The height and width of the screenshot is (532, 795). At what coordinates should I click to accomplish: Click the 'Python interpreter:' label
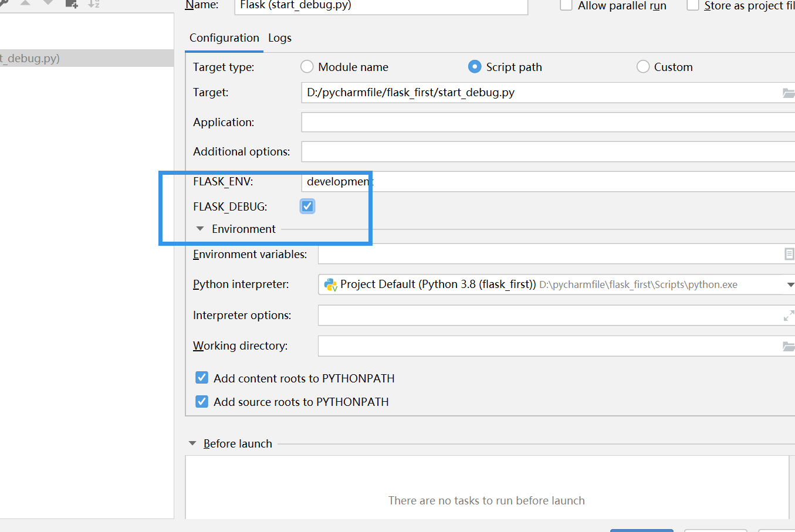[x=241, y=284]
